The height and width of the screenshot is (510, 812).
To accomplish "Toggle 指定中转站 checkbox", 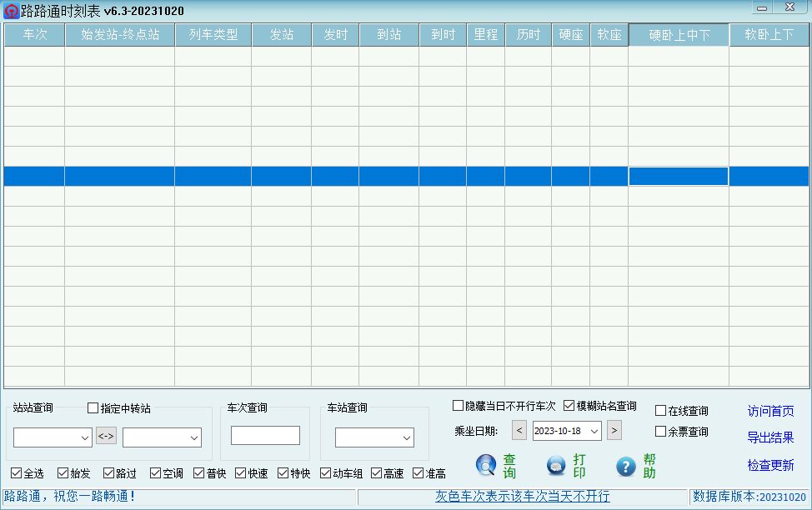I will coord(93,408).
